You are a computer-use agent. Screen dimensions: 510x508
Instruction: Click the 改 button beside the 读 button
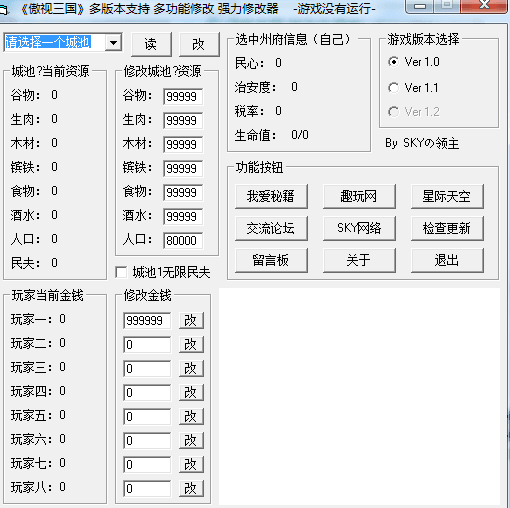click(x=199, y=44)
